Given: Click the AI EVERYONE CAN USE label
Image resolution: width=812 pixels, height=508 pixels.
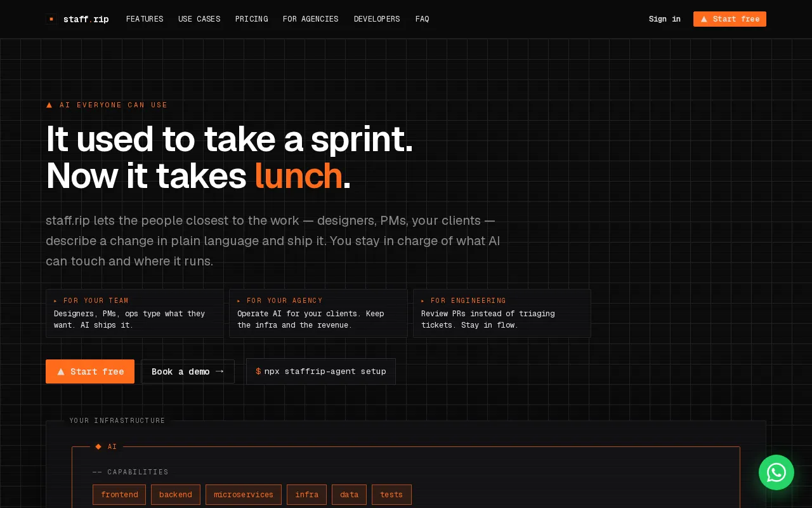Looking at the screenshot, I should (114, 105).
